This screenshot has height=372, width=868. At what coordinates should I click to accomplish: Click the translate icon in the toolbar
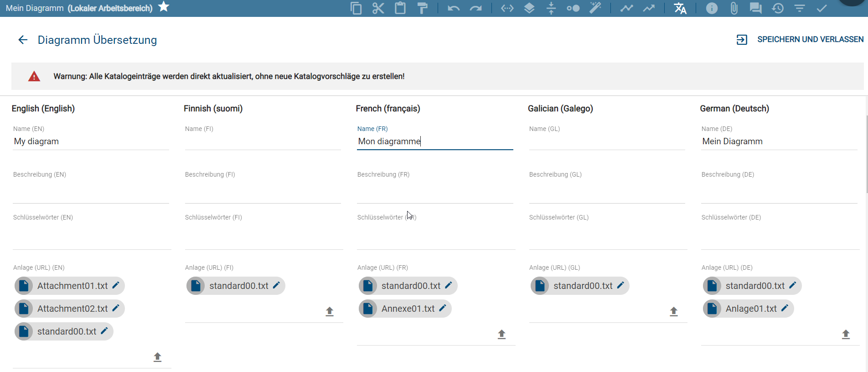pos(680,8)
